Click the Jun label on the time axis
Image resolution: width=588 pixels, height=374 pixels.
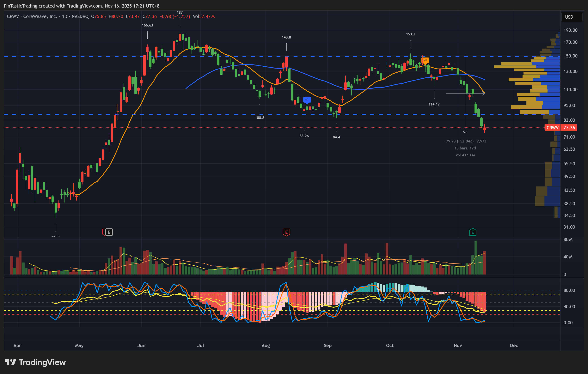[x=141, y=345]
